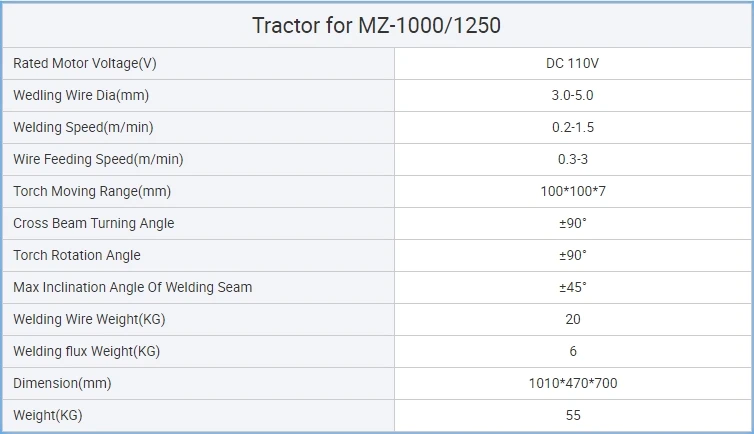Click the '±45°' inclination value
Viewport: 754px width, 434px height.
(573, 287)
